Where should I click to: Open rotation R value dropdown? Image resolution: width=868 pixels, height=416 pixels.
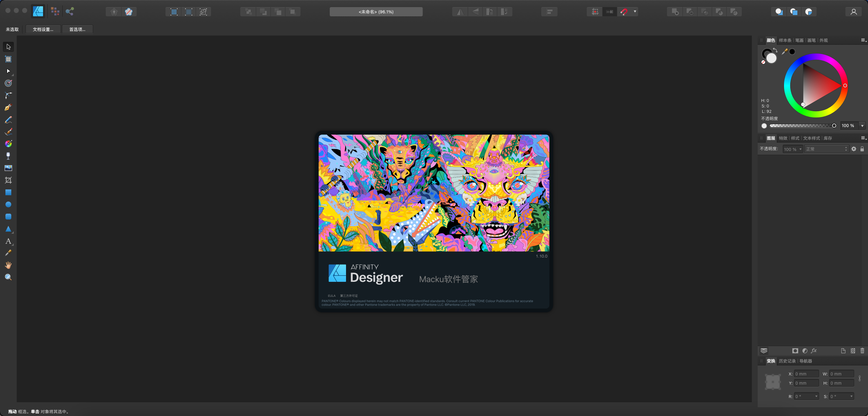(816, 396)
